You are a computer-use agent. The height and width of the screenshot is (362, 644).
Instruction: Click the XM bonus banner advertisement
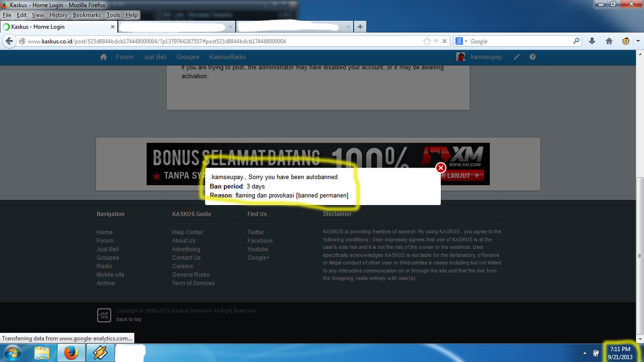[x=318, y=164]
